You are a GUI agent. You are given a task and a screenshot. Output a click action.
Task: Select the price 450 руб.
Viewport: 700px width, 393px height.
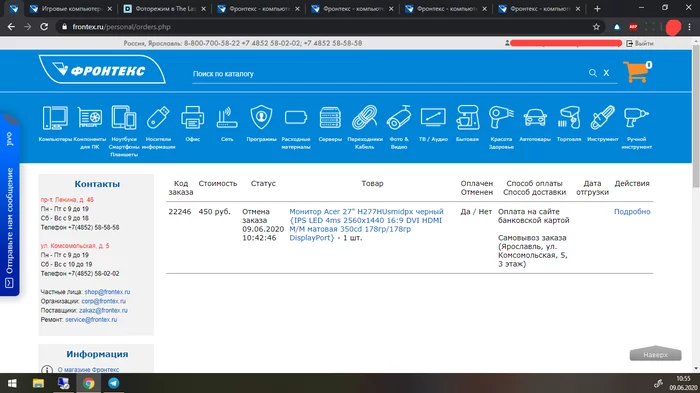pos(215,212)
